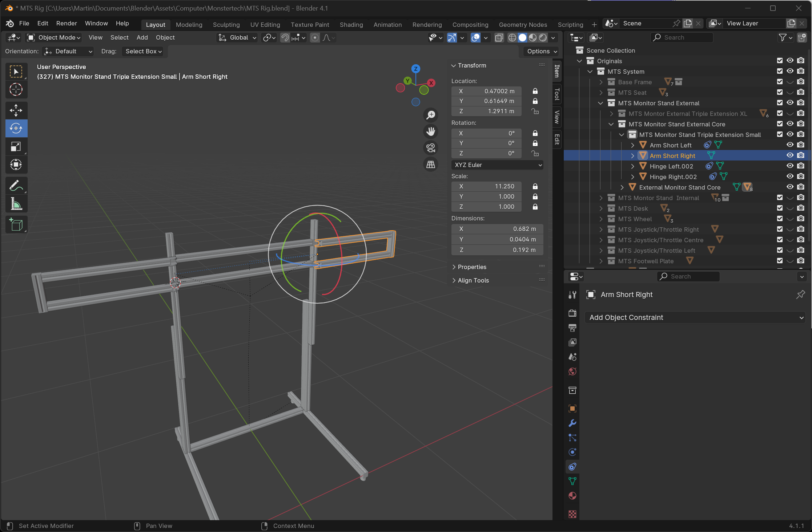
Task: Toggle snapping magnet icon
Action: 285,37
